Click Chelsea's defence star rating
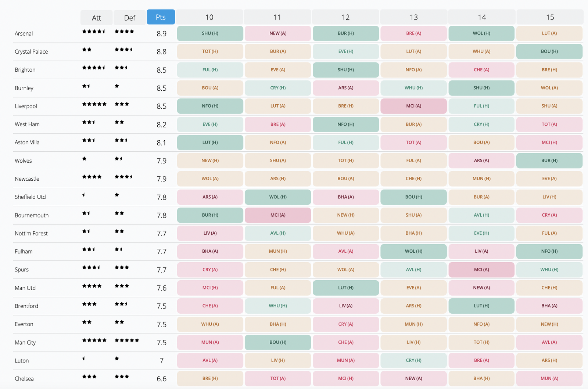Viewport: 588px width, 389px height. point(122,377)
